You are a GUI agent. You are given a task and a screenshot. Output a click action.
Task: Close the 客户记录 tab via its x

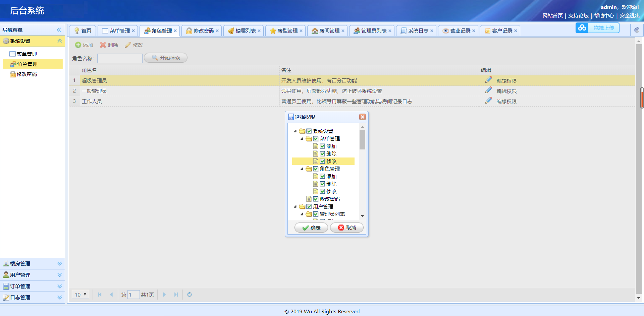[516, 30]
